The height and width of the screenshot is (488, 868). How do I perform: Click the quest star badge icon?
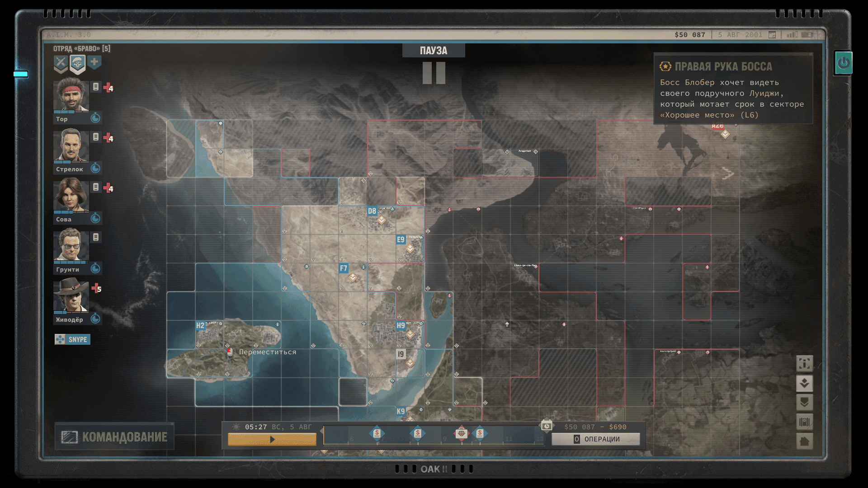pyautogui.click(x=665, y=66)
